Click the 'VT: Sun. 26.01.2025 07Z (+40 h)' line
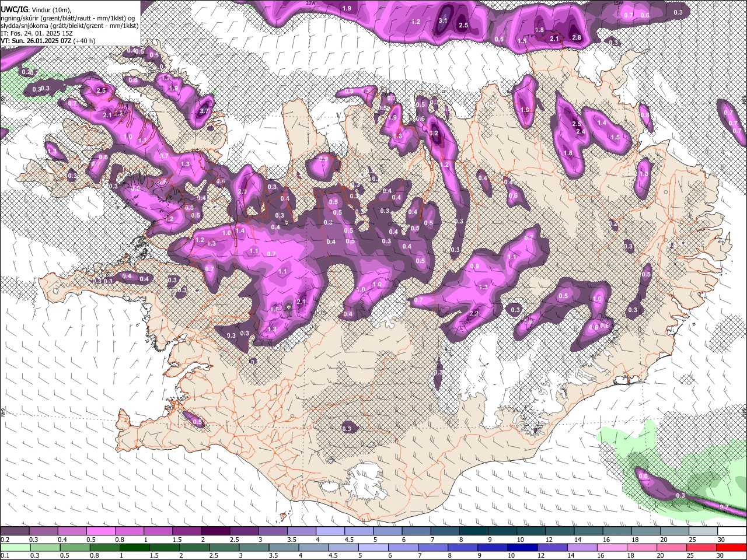 point(48,41)
